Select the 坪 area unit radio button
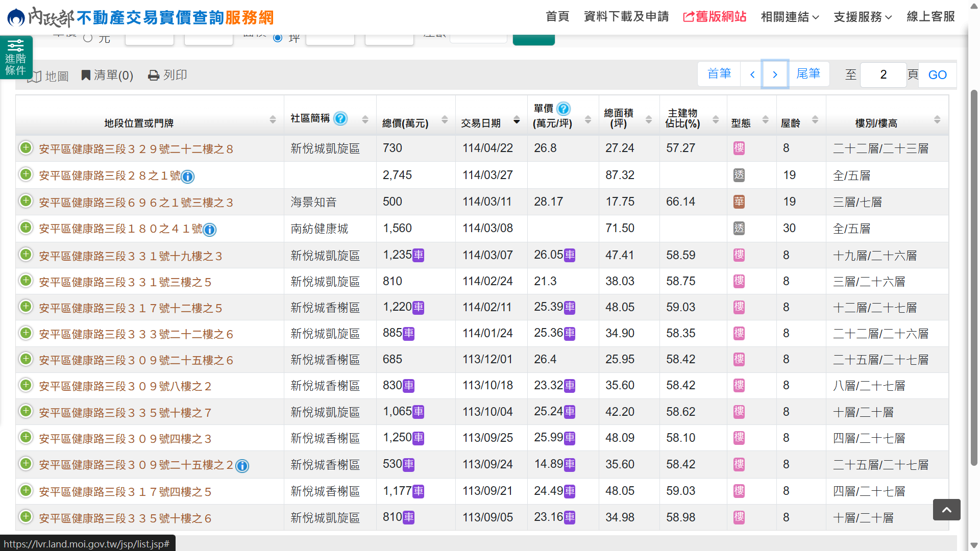Screen dimensions: 980x551 tap(278, 38)
